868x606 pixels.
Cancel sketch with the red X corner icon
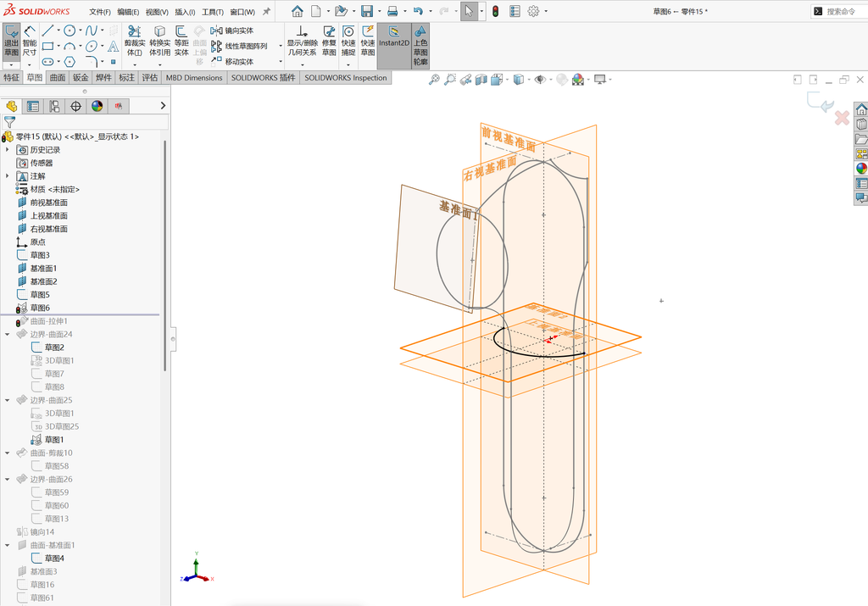[x=842, y=117]
